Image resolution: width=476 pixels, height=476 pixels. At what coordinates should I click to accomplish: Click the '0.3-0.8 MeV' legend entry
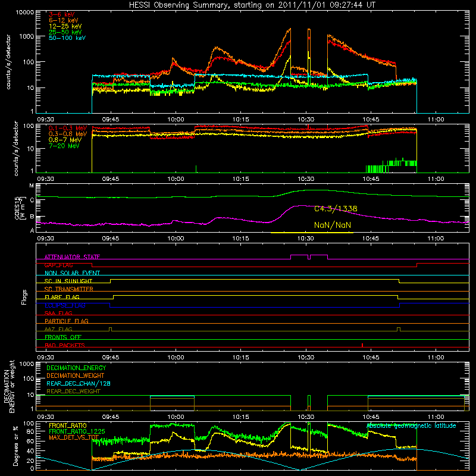(x=68, y=134)
